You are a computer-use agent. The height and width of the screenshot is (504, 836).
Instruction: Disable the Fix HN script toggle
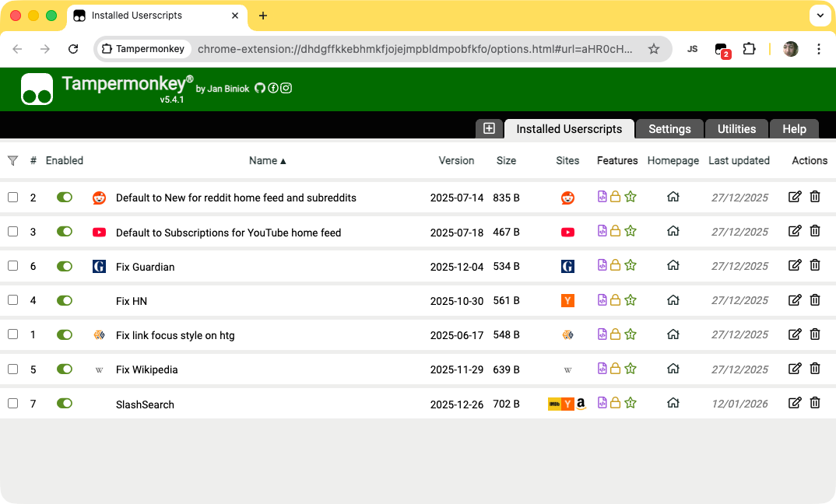point(65,300)
